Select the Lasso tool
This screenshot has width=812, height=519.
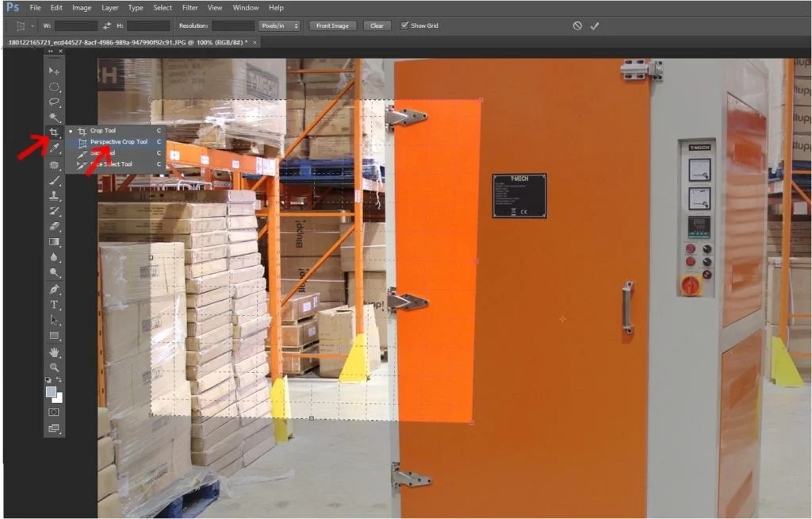click(x=54, y=102)
